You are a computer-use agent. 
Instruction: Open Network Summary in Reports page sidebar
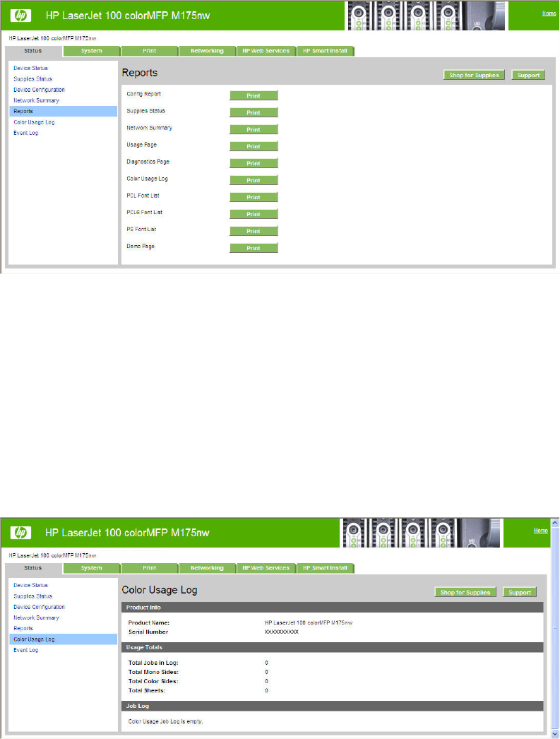(x=36, y=100)
